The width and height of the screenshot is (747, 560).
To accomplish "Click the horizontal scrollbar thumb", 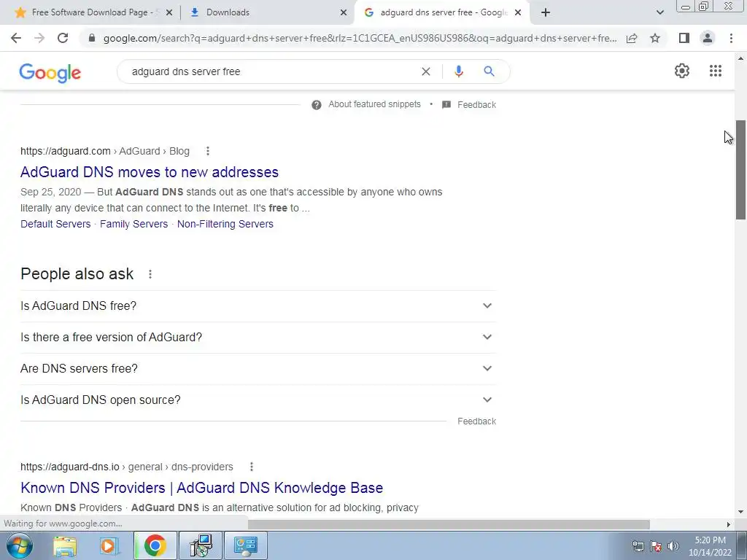I will click(x=449, y=524).
